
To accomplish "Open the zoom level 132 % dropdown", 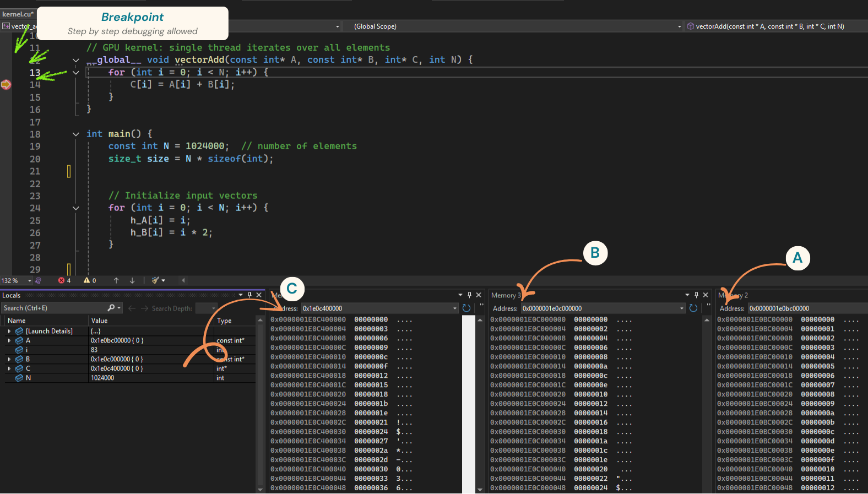I will coord(29,280).
